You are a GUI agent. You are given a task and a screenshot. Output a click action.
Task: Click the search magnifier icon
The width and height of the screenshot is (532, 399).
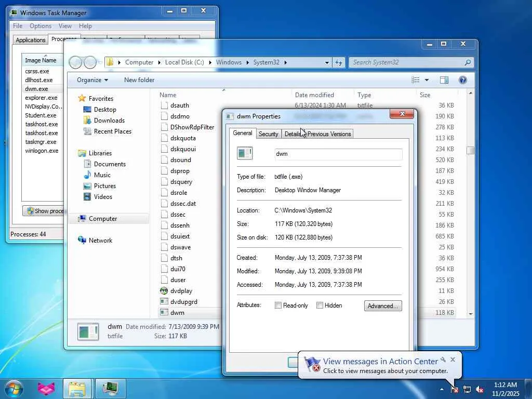[468, 62]
